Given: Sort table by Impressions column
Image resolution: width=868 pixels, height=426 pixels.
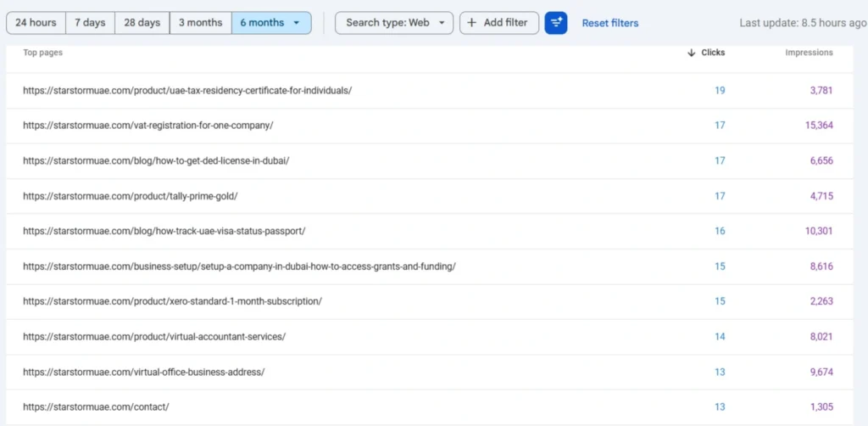Looking at the screenshot, I should pos(809,53).
